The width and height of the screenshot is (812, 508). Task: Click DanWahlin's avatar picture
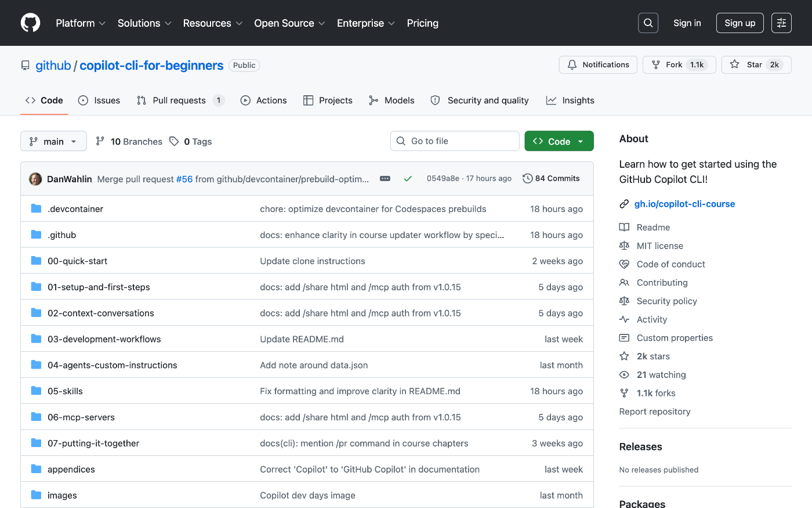(x=35, y=179)
